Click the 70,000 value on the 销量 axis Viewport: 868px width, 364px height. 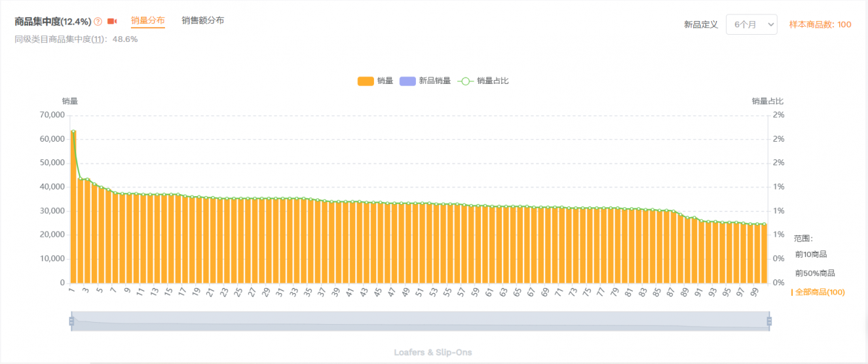coord(52,115)
